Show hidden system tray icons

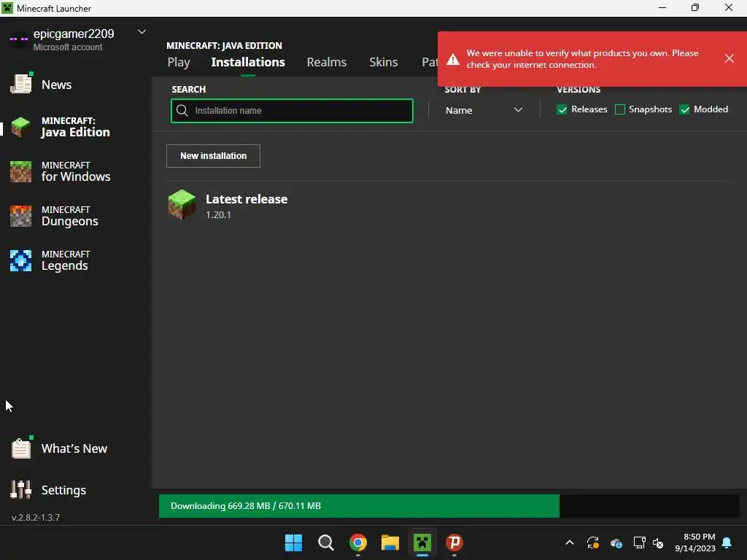tap(569, 542)
